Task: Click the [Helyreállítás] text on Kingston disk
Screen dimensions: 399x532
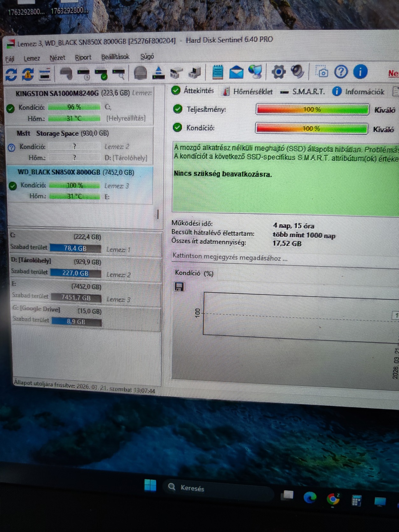Action: 126,118
